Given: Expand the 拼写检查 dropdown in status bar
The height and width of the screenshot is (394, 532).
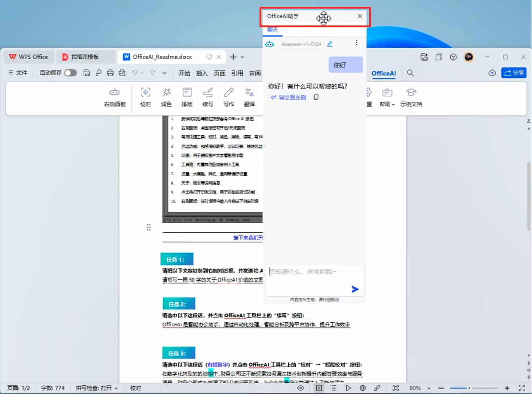Looking at the screenshot, I should [97, 388].
